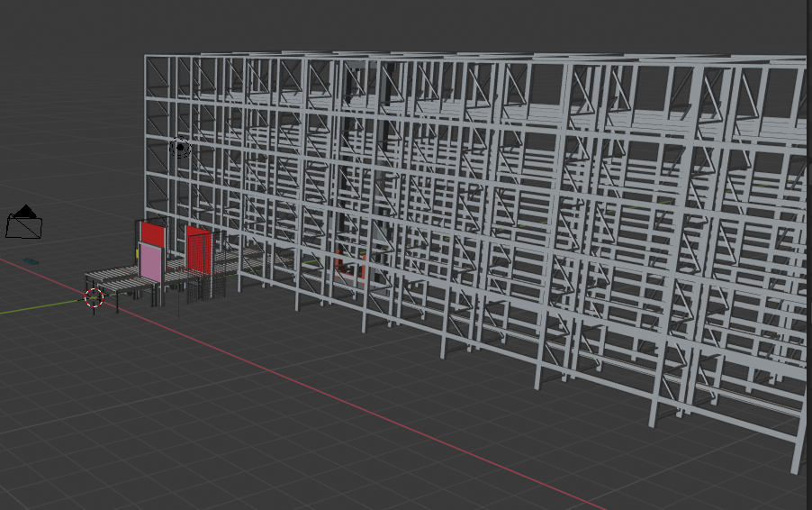Screen dimensions: 812x510
Task: Select the point light object
Action: coord(180,148)
